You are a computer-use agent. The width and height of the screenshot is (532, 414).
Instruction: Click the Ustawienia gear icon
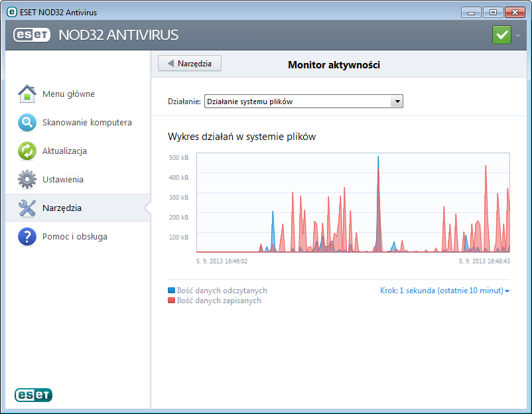(27, 180)
